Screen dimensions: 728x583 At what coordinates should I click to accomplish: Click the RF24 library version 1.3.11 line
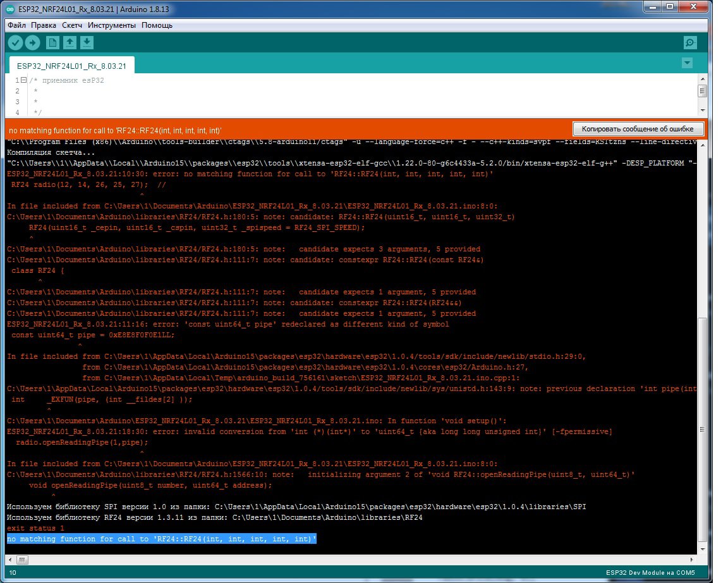(x=214, y=517)
